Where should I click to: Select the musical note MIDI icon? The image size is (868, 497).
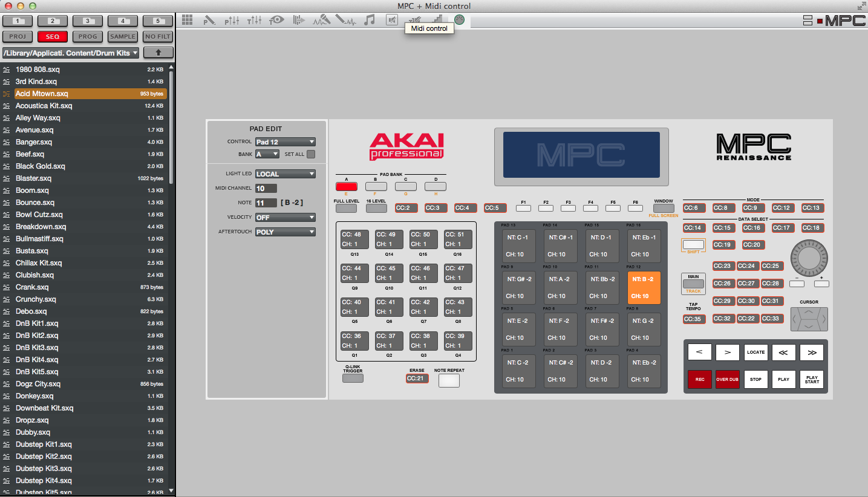tap(368, 19)
